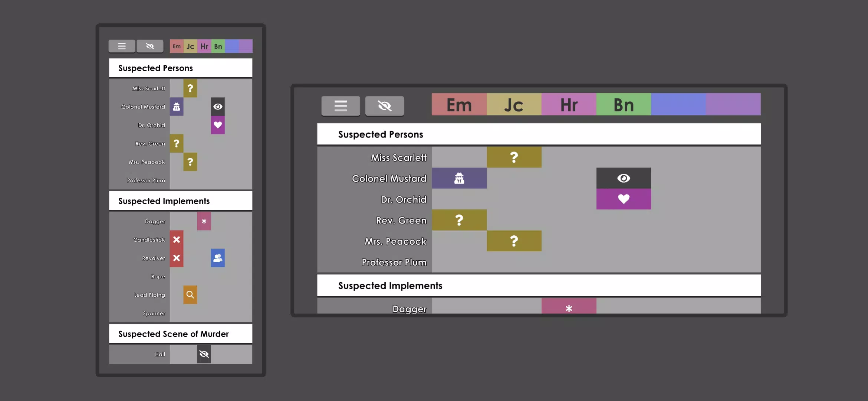Click the search/magnify icon on Lead Piping
This screenshot has width=868, height=401.
pyautogui.click(x=190, y=294)
